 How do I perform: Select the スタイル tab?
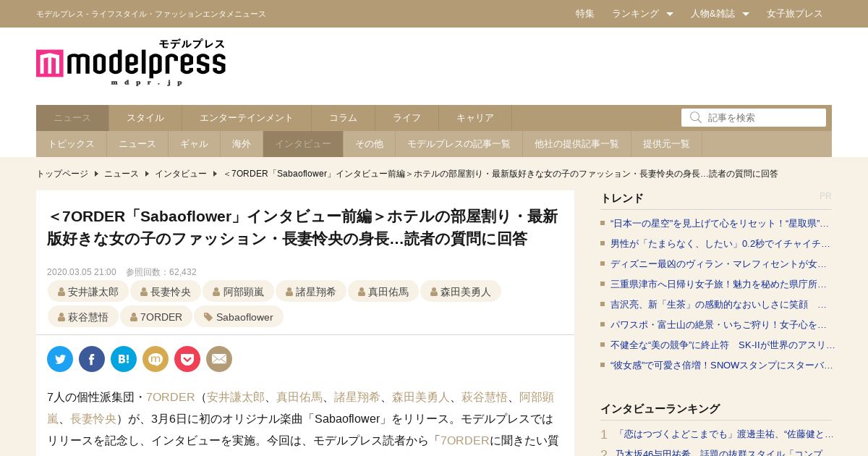tap(145, 118)
